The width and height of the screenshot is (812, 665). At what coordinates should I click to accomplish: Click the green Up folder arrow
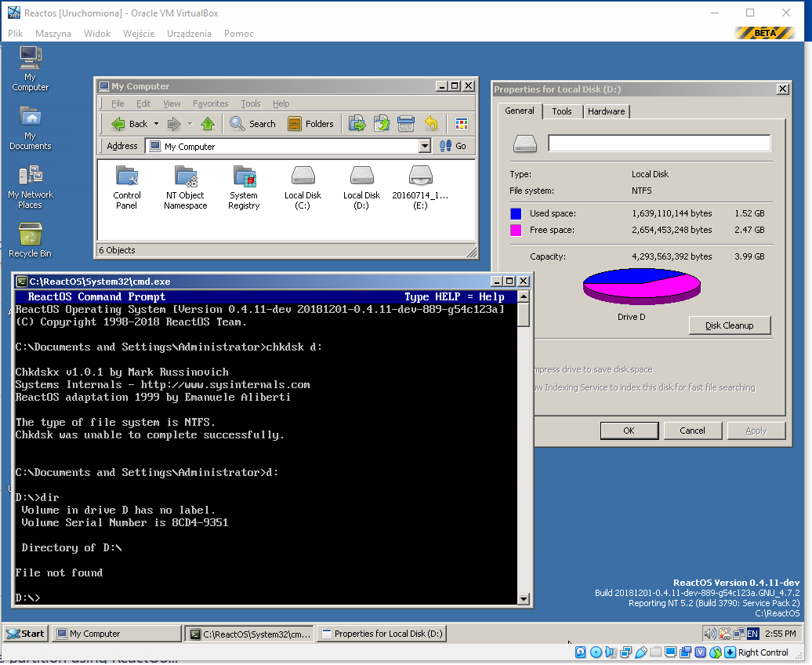click(x=208, y=124)
